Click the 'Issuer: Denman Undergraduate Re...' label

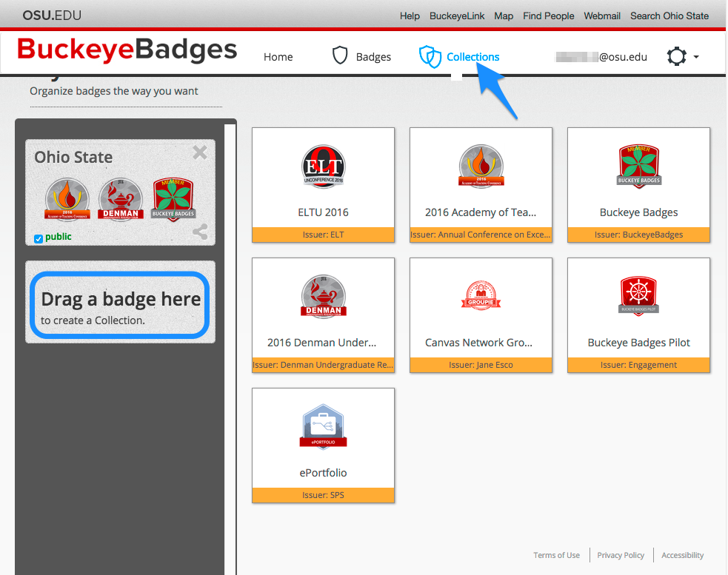(x=323, y=365)
